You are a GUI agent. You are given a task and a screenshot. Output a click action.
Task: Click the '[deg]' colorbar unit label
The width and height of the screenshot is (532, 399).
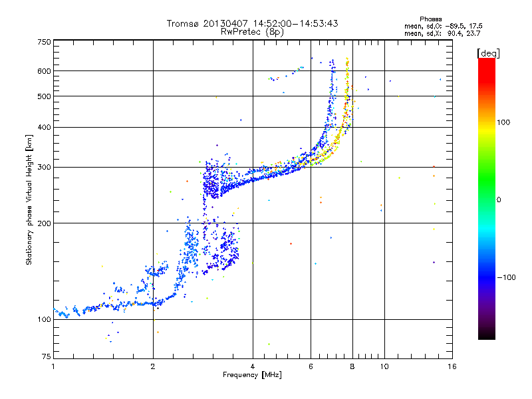(488, 54)
